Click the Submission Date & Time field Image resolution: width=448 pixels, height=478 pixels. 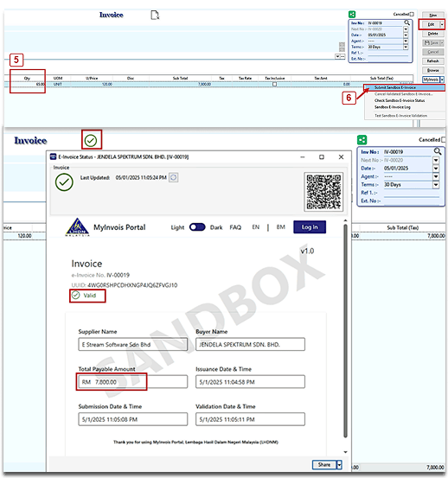point(132,419)
